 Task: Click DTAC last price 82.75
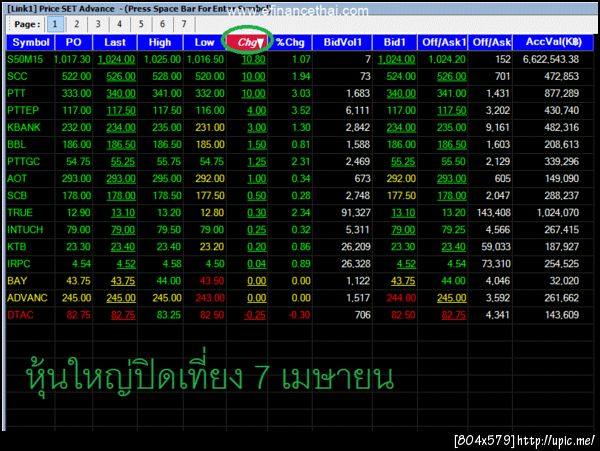pos(123,315)
